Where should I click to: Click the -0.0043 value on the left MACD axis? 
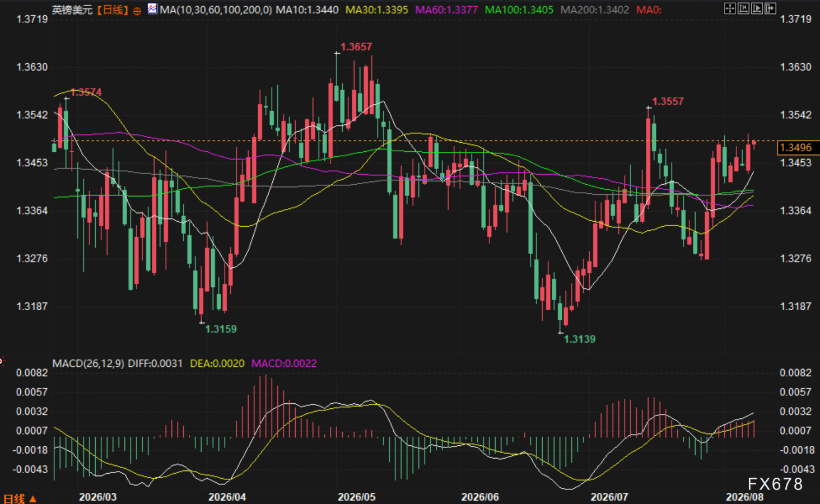[x=30, y=469]
